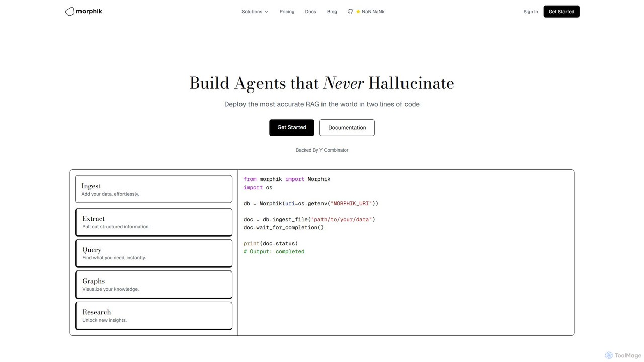Switch to the Extract tab

coord(154,222)
